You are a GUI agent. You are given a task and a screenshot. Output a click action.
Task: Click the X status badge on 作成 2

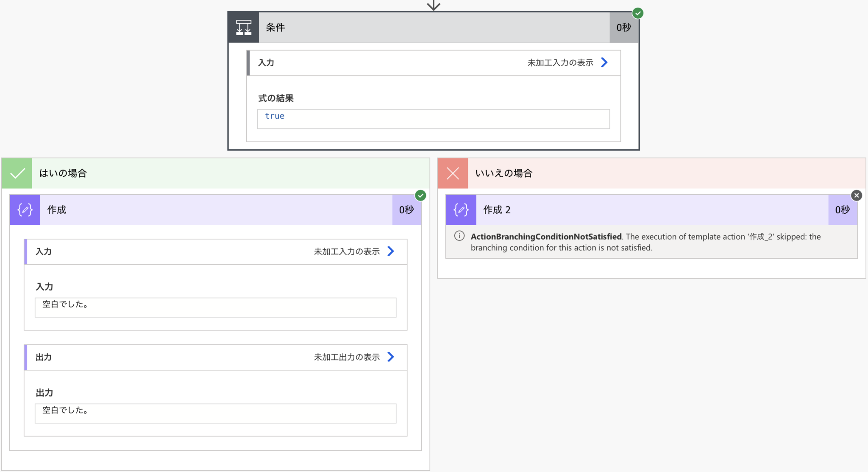857,196
